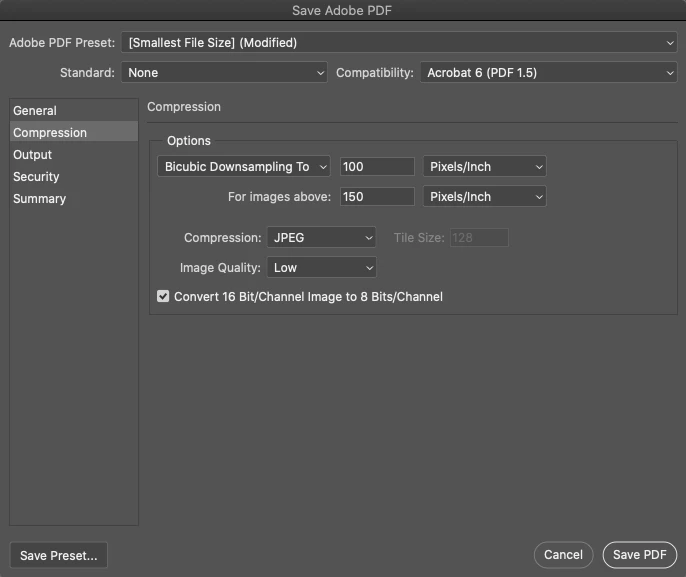
Task: Click the "For images above:" label
Action: pos(279,196)
